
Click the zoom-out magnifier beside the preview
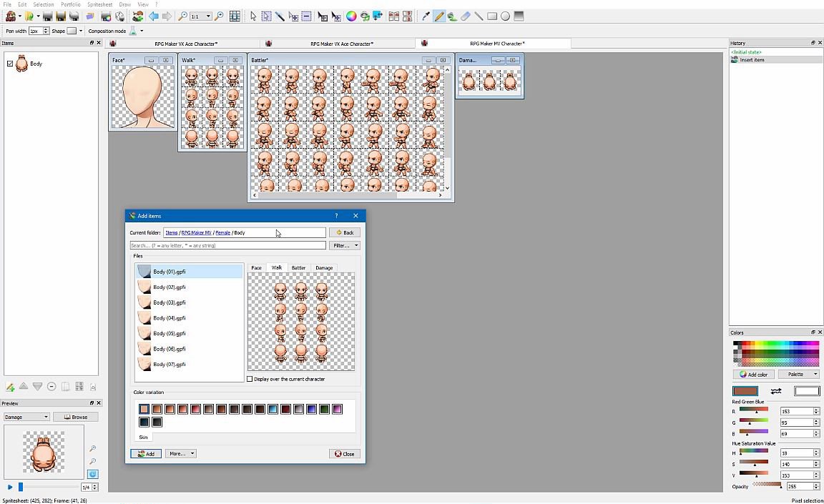click(92, 460)
